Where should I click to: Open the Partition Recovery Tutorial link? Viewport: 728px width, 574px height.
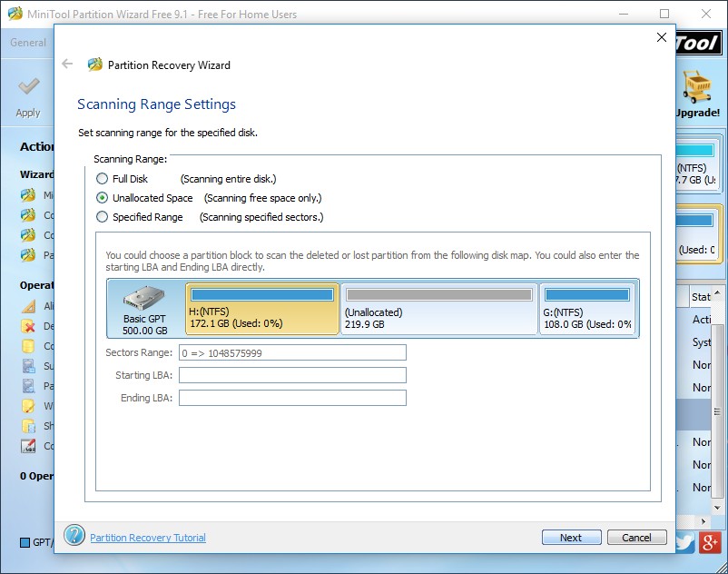[147, 538]
